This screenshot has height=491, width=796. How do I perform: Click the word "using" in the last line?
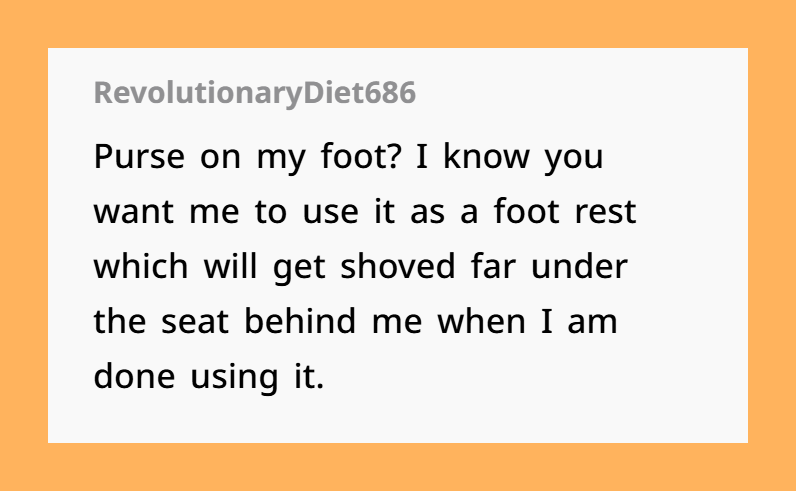(x=234, y=378)
